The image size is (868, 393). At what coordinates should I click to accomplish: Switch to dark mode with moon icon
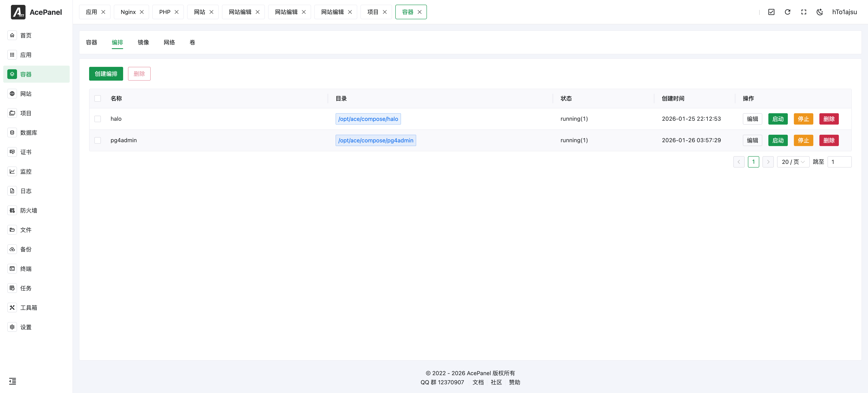coord(819,12)
